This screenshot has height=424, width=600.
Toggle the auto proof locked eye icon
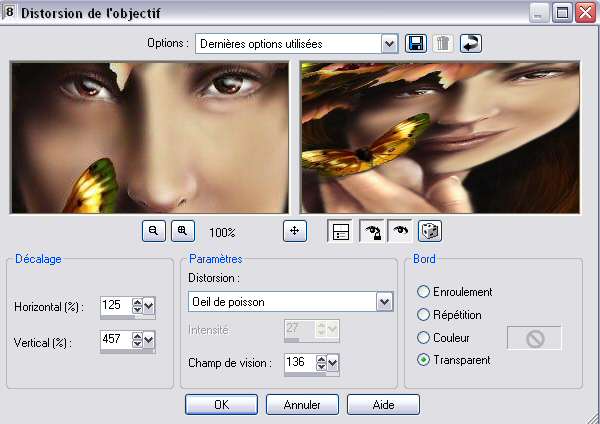tap(372, 231)
